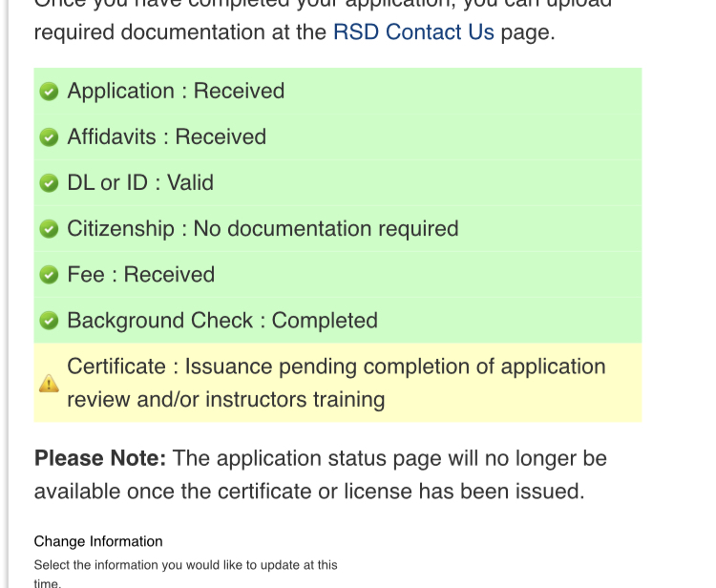
Task: Click the 'Change Information' heading
Action: pos(98,541)
